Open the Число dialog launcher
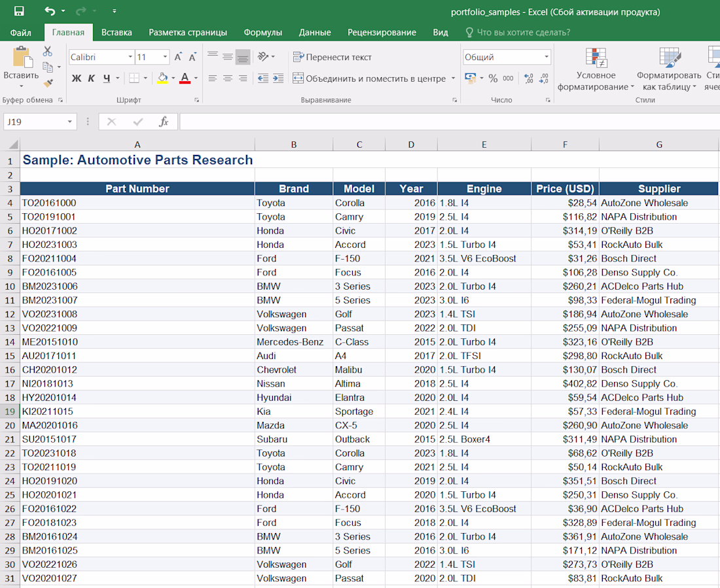Screen dimensions: 720x588 point(548,100)
